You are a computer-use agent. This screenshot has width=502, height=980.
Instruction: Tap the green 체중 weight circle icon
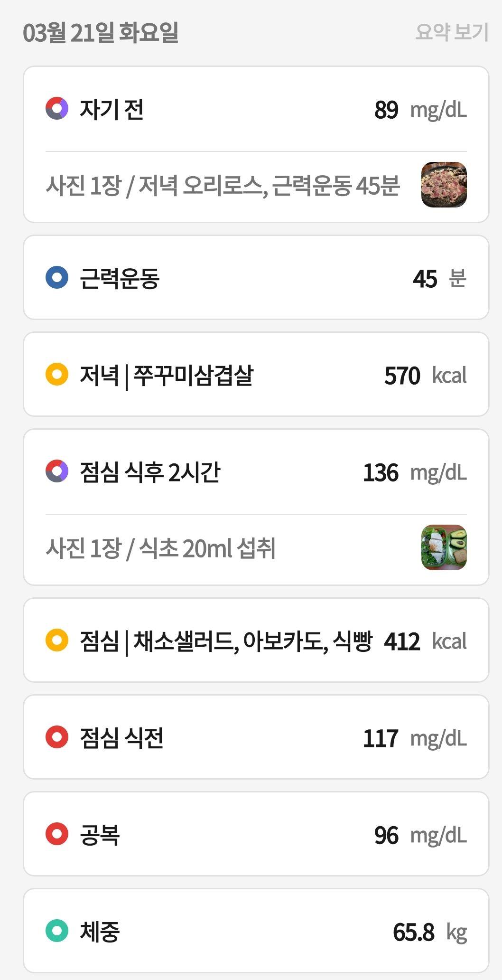(57, 931)
